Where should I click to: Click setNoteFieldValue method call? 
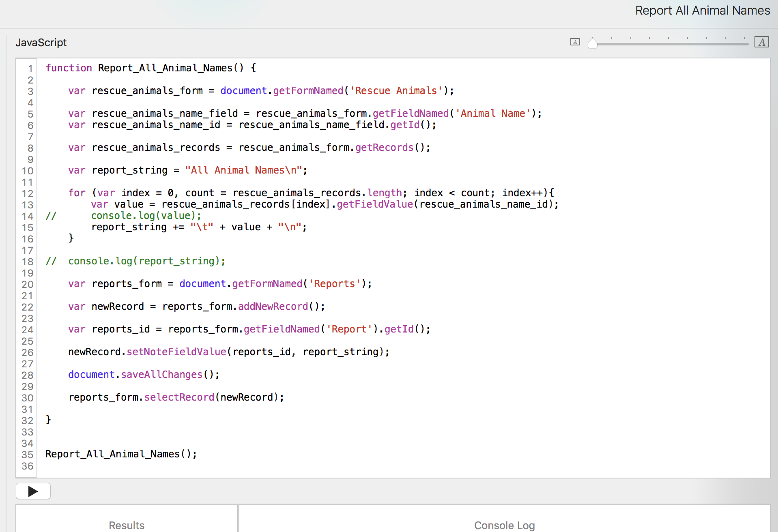pyautogui.click(x=176, y=352)
